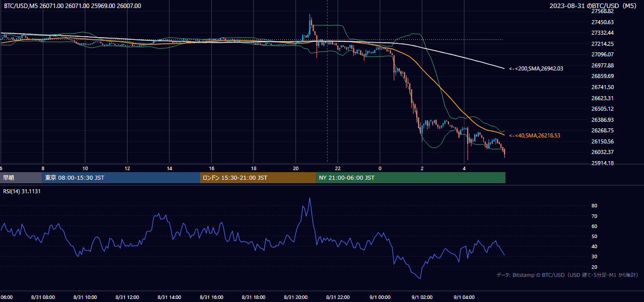Click the bottom time label 9/1 02:00
This screenshot has width=644, height=302.
coord(422,297)
